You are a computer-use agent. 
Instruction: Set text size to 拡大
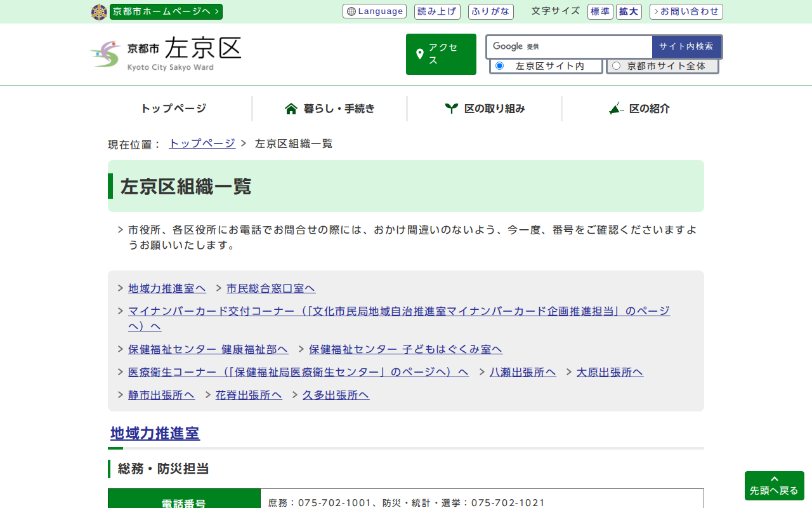629,11
